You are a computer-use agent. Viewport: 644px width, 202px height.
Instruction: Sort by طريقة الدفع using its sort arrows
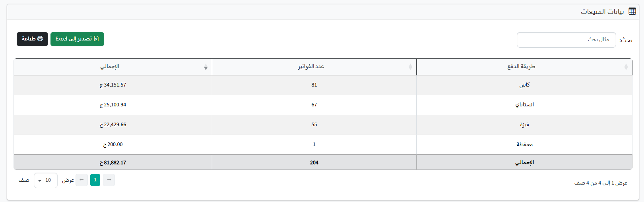click(626, 67)
